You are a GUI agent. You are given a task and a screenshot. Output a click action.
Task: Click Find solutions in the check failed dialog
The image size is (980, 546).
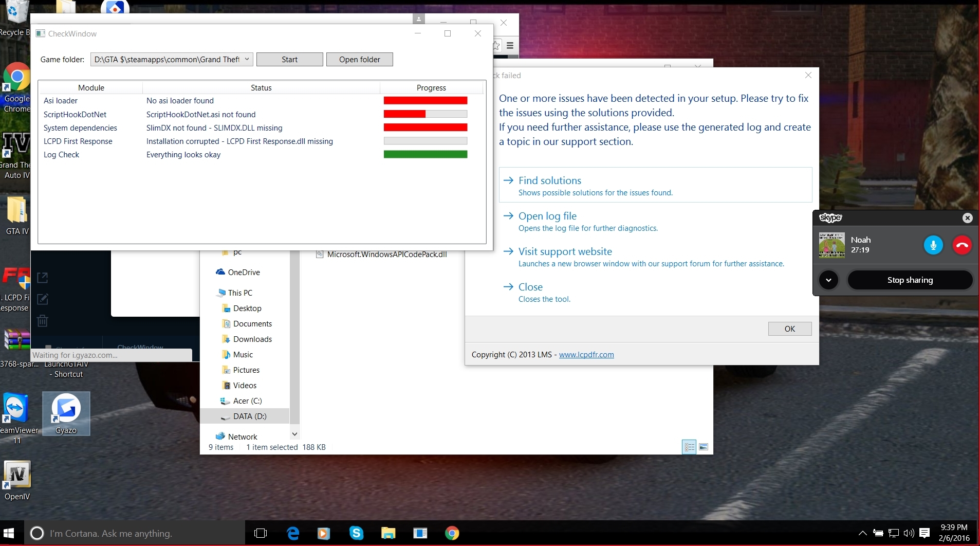pos(655,185)
